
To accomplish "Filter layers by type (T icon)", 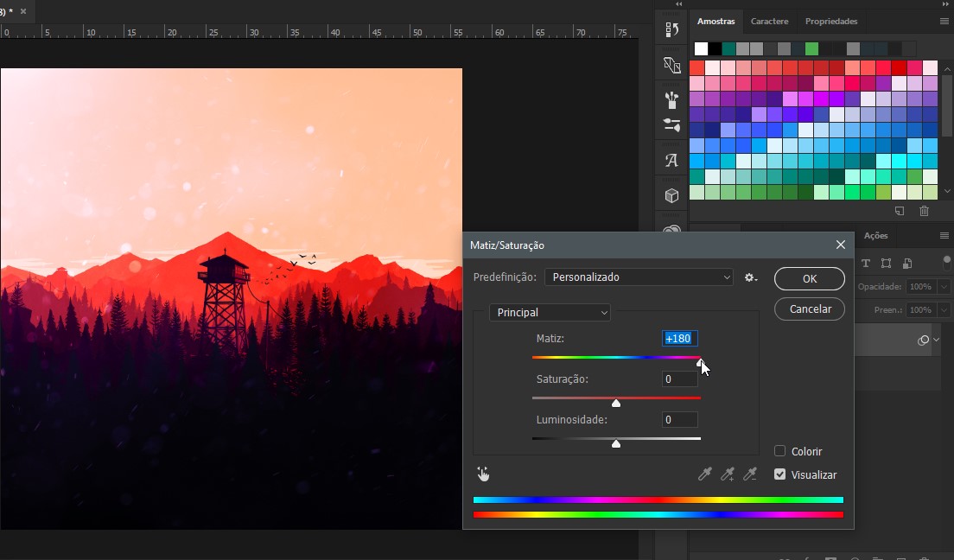I will click(x=866, y=263).
